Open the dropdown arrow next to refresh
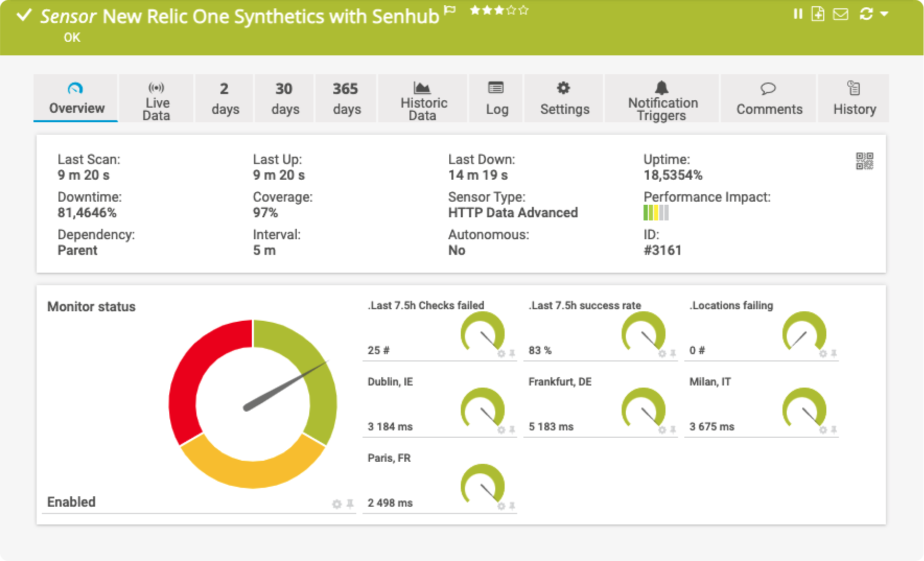 tap(884, 14)
